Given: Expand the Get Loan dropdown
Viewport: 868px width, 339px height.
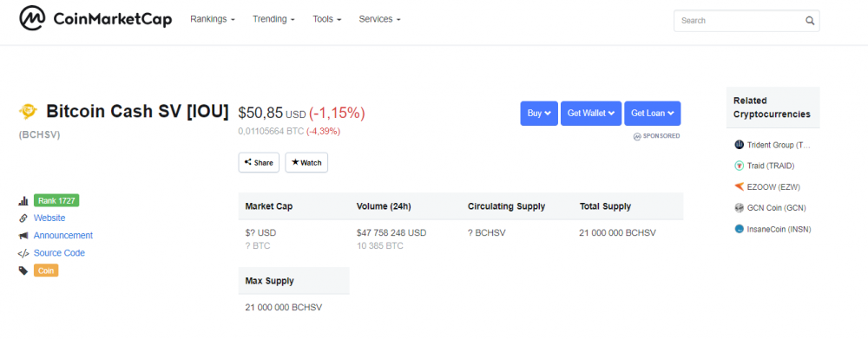Looking at the screenshot, I should pyautogui.click(x=653, y=114).
